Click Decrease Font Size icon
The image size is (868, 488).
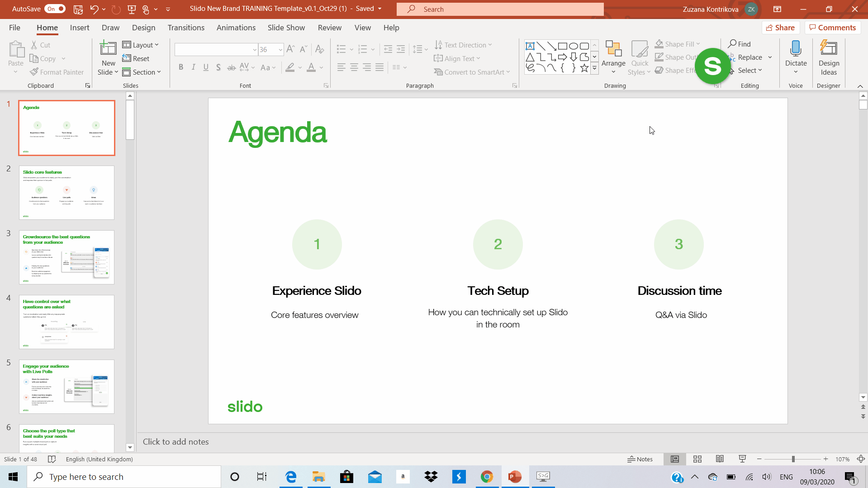(304, 49)
